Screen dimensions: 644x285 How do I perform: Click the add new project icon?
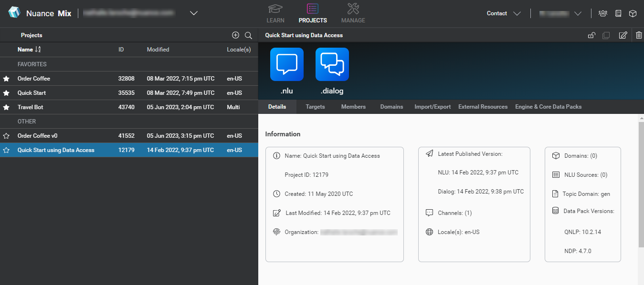(x=235, y=35)
